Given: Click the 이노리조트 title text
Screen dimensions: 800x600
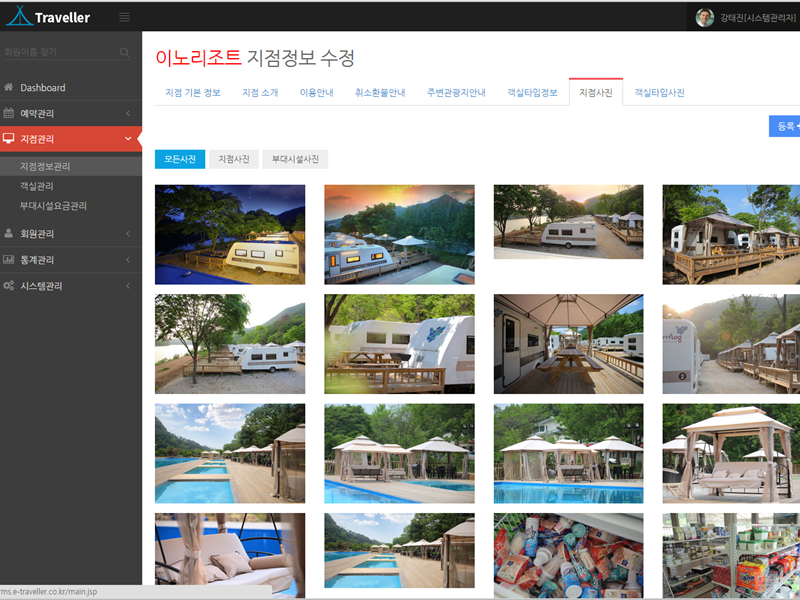Looking at the screenshot, I should [198, 58].
